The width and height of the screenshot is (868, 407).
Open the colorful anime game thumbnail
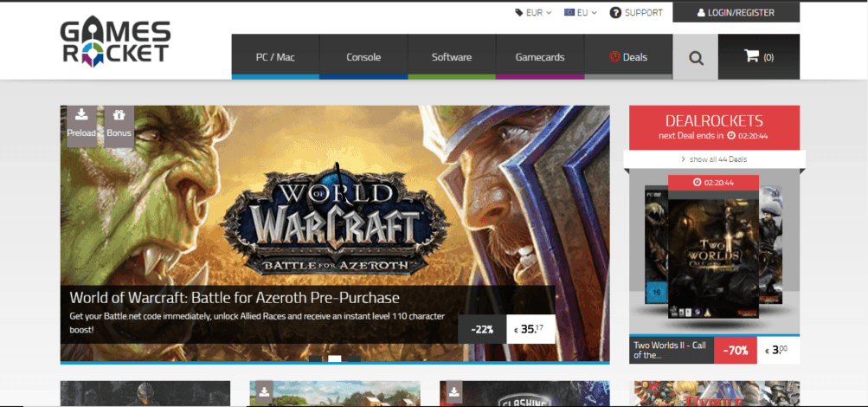717,394
